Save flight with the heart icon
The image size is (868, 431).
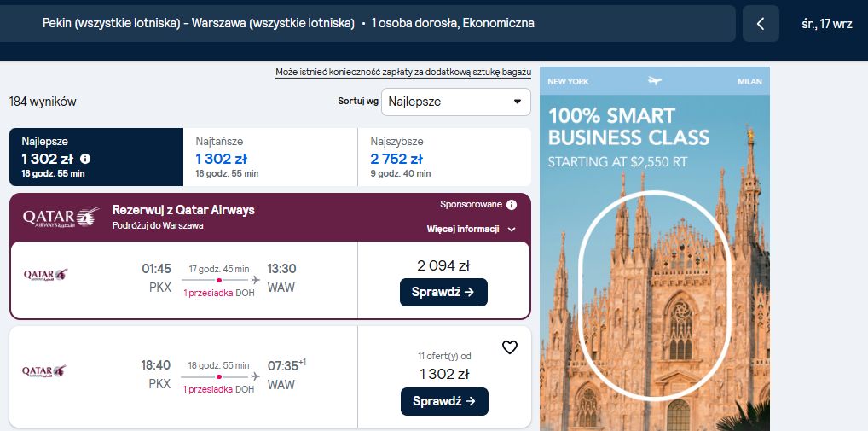tap(509, 347)
